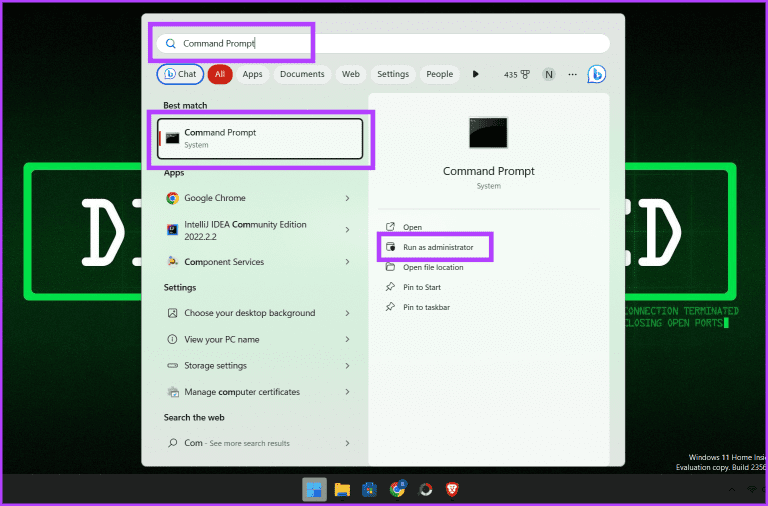Open the Bing Chat pill
The image size is (768, 506).
click(180, 74)
